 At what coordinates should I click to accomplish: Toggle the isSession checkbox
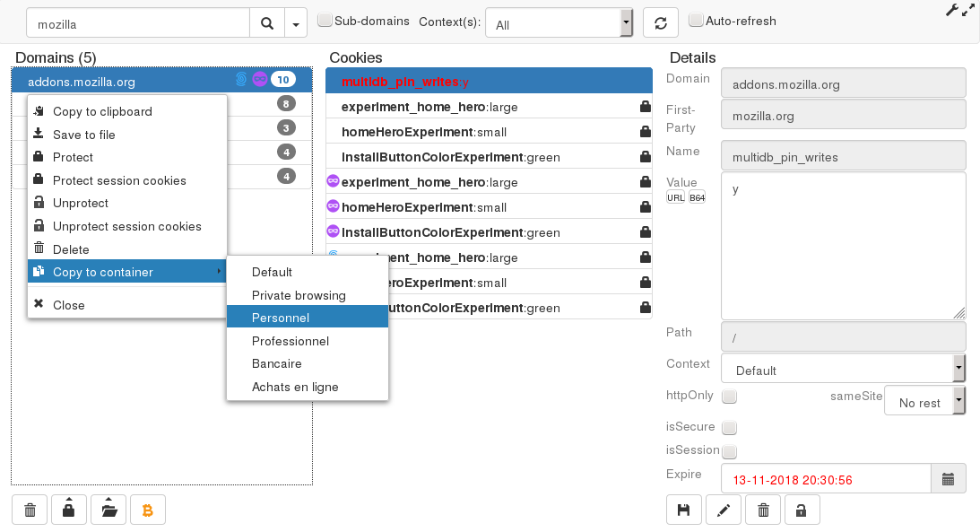click(729, 451)
